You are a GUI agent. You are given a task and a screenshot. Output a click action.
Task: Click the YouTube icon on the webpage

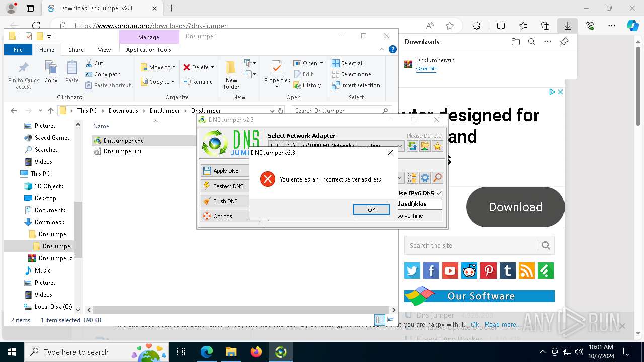[450, 270]
